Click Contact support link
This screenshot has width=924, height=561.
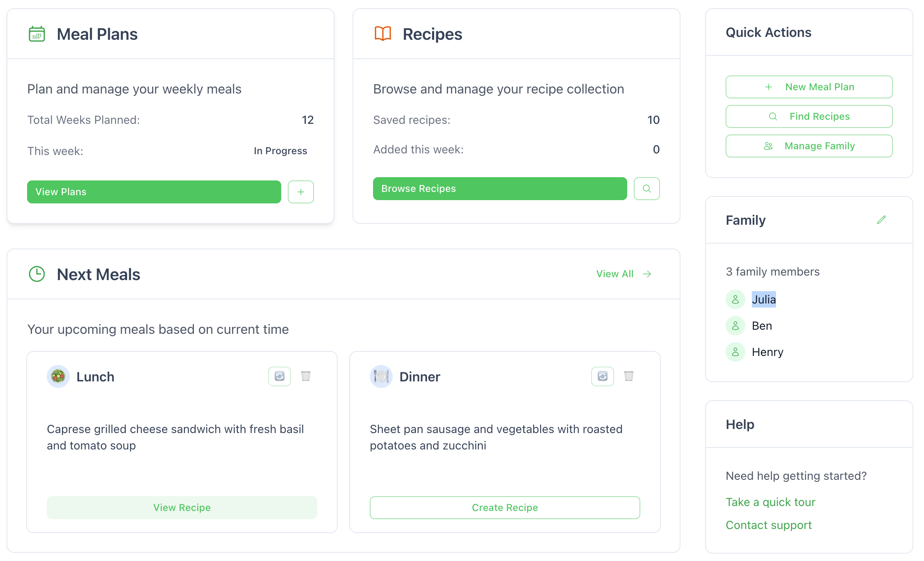pyautogui.click(x=768, y=525)
